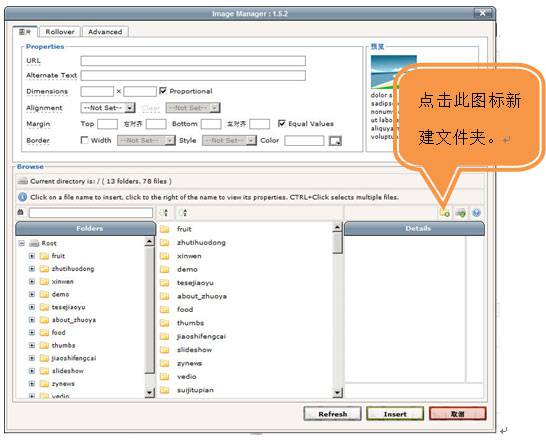
Task: Click the current directory drive icon
Action: click(23, 181)
